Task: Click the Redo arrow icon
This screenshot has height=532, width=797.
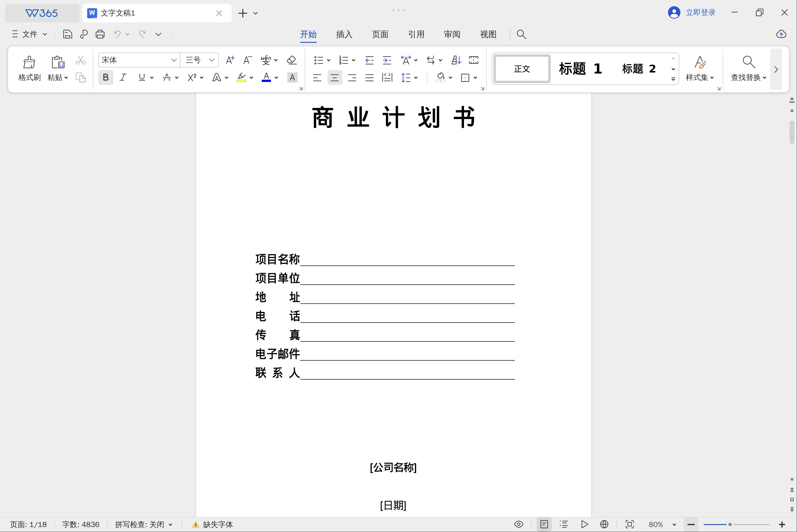Action: pos(142,34)
